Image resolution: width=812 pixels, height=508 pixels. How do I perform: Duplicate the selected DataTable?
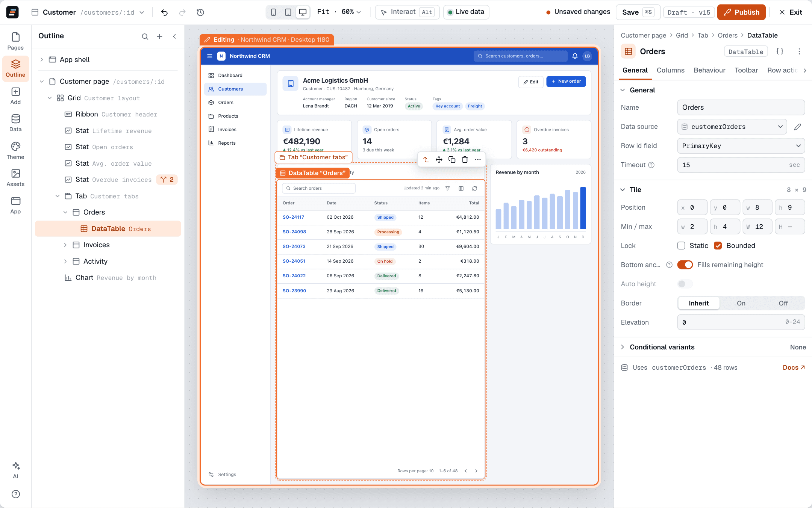coord(452,160)
